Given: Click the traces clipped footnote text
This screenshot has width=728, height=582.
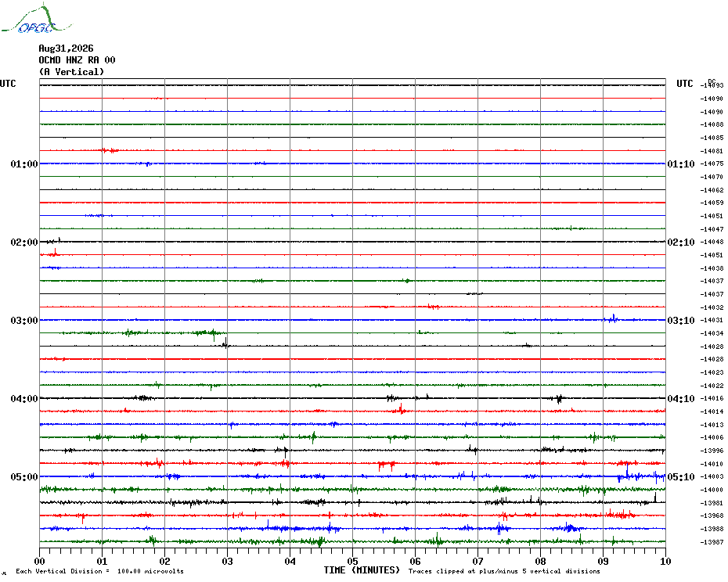Looking at the screenshot, I should point(504,571).
